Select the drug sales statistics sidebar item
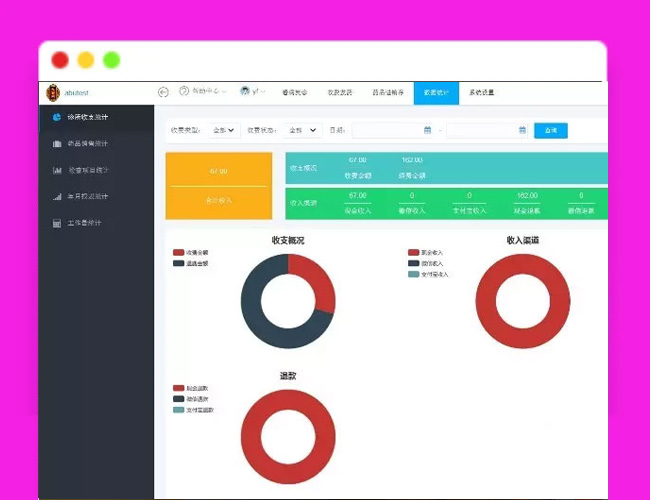This screenshot has height=500, width=650. pyautogui.click(x=97, y=144)
